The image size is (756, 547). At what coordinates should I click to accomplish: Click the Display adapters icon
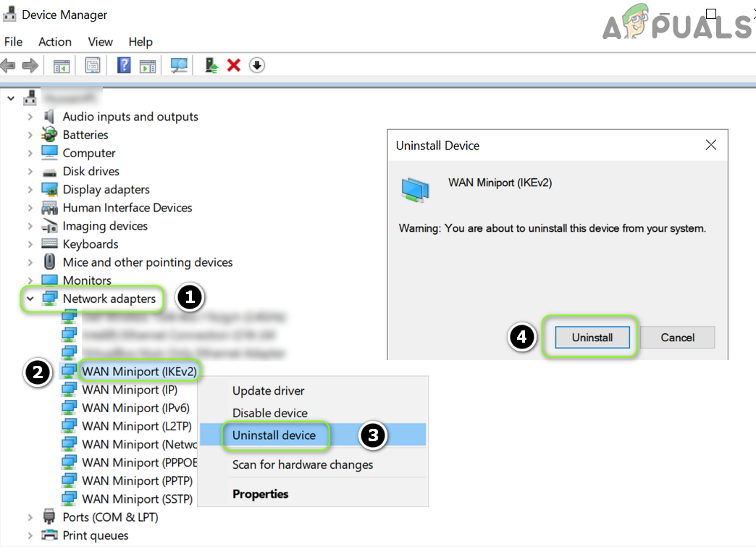coord(49,189)
